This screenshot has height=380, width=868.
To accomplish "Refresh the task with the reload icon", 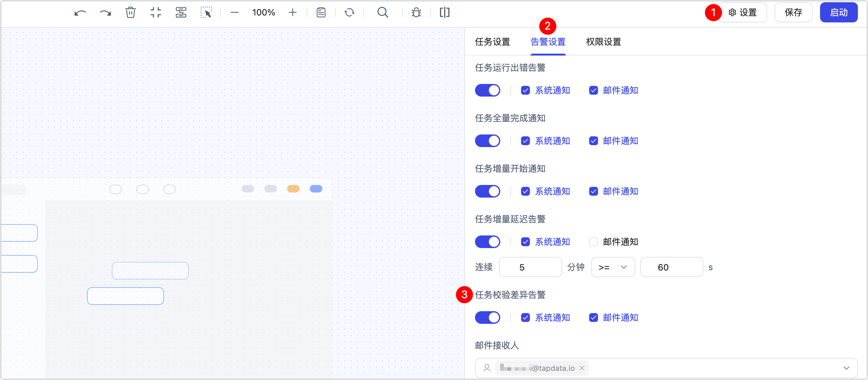I will click(x=350, y=13).
